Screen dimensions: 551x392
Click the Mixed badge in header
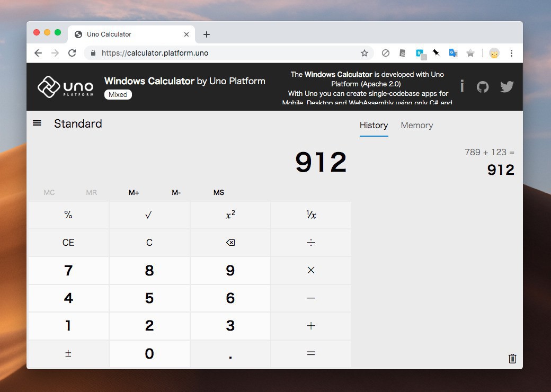118,94
